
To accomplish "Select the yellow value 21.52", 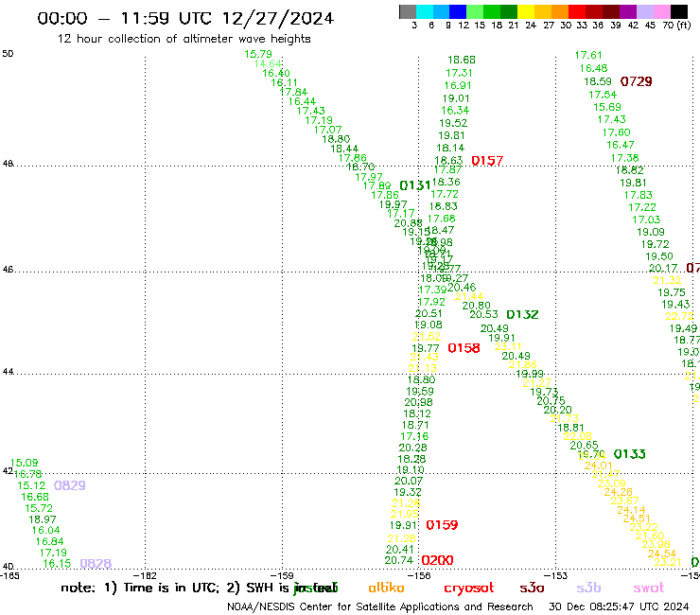I will 427,337.
